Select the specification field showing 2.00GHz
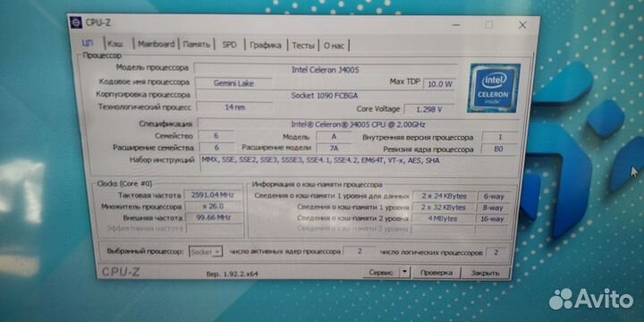Image resolution: width=644 pixels, height=322 pixels. point(358,124)
